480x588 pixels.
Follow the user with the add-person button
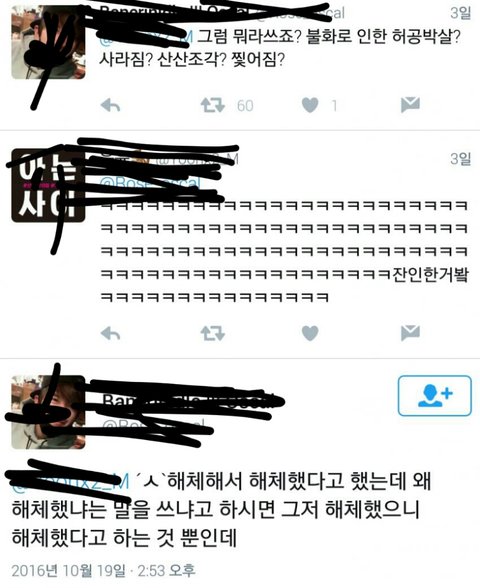point(435,396)
